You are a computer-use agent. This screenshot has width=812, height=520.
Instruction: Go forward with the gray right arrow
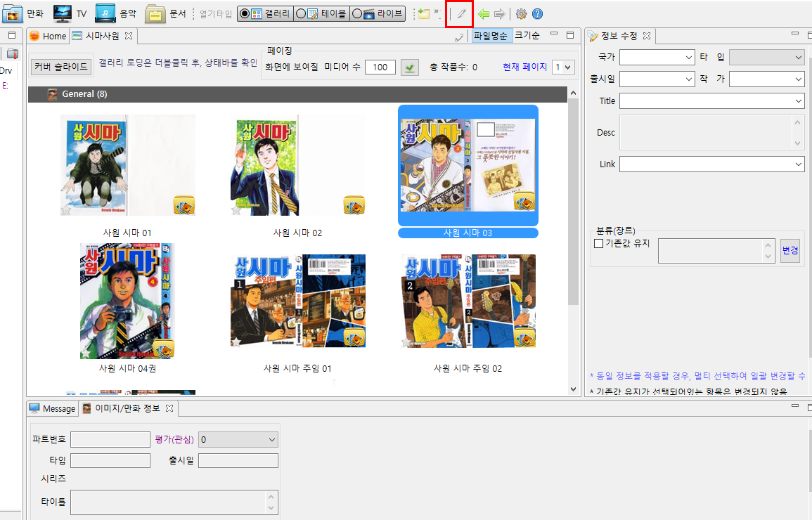[x=499, y=14]
